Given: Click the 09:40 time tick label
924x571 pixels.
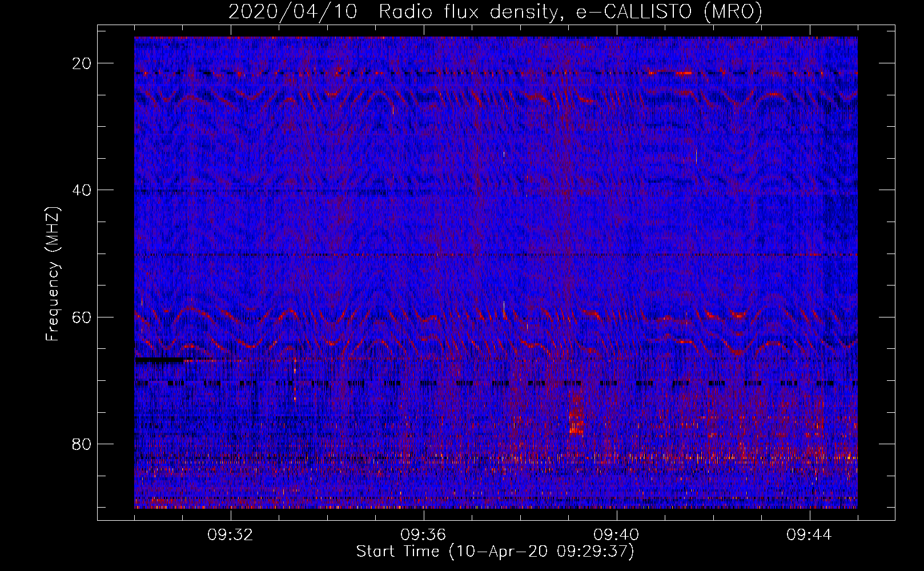Looking at the screenshot, I should coord(616,535).
